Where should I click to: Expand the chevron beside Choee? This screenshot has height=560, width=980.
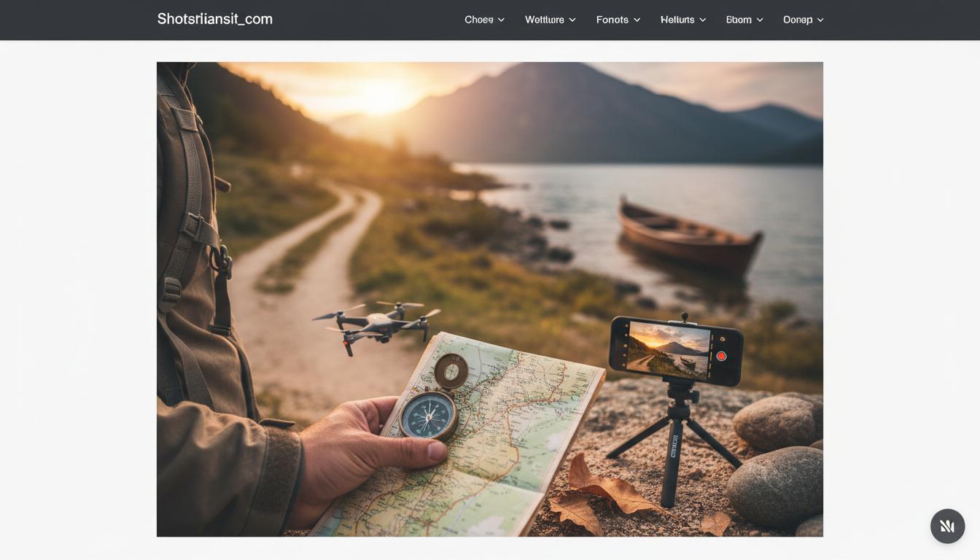(502, 20)
